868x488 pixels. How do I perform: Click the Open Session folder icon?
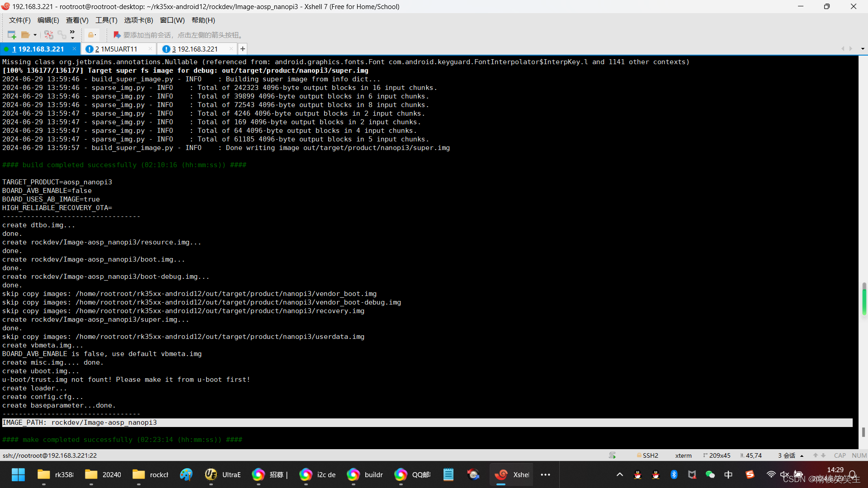(25, 35)
